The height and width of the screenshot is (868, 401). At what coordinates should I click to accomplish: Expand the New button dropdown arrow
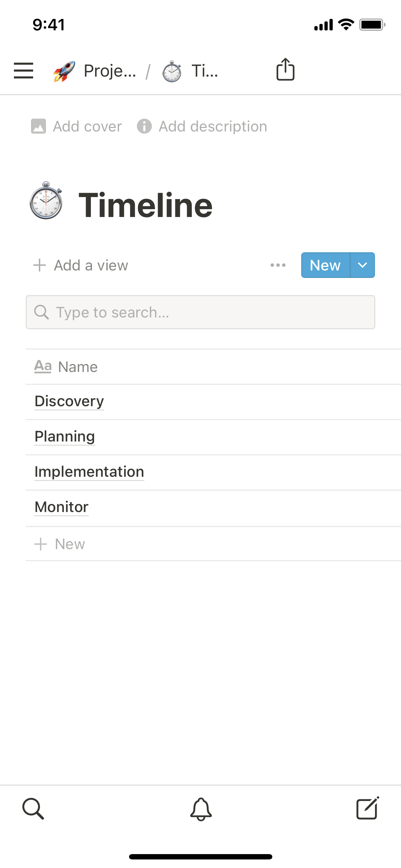pos(363,265)
